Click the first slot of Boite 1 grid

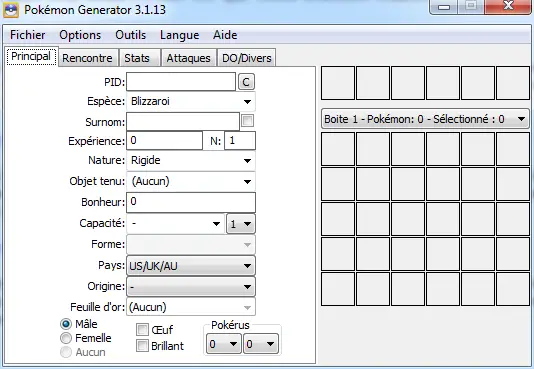point(338,149)
